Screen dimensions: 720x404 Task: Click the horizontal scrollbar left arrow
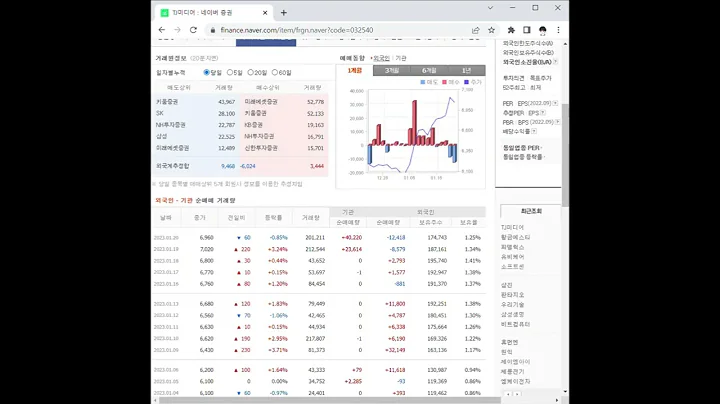pos(155,400)
